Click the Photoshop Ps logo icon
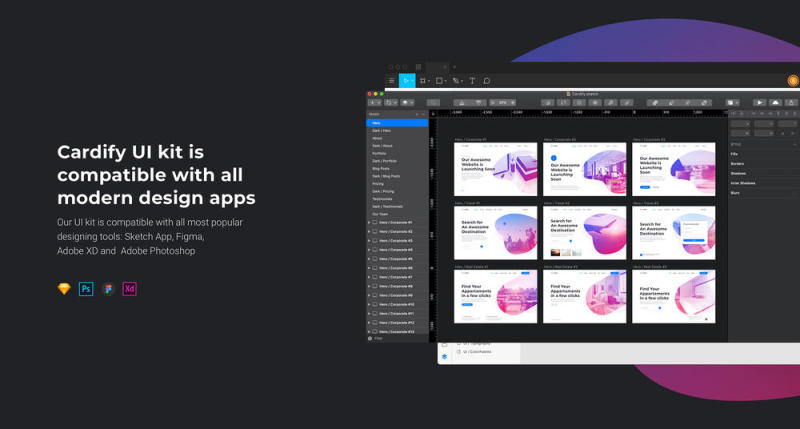The height and width of the screenshot is (429, 800). (x=86, y=289)
